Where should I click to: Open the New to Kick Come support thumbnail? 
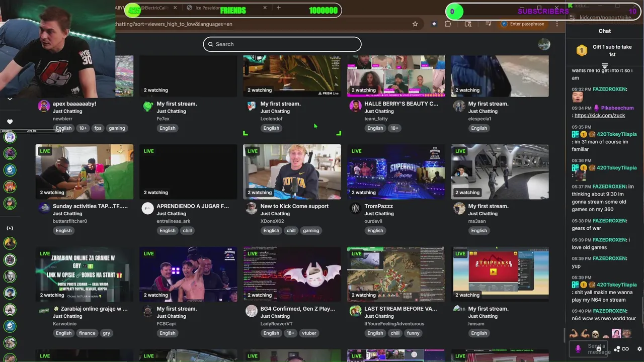point(292,172)
